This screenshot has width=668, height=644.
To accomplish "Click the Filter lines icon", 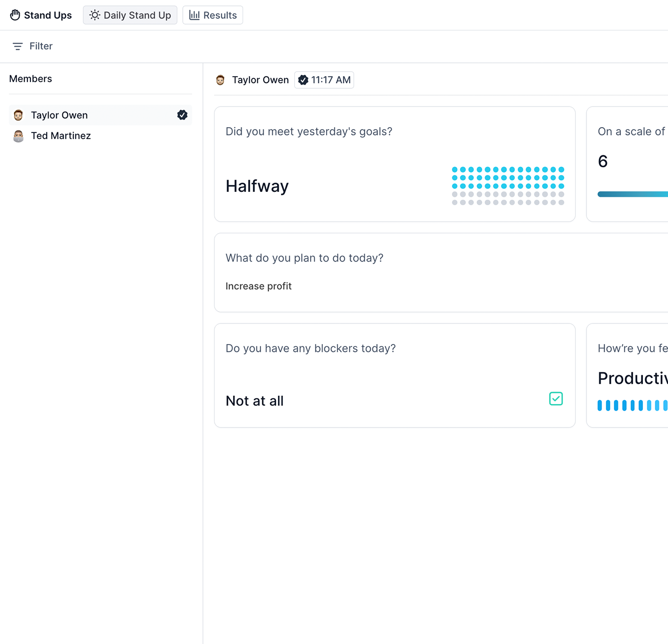I will (x=18, y=46).
